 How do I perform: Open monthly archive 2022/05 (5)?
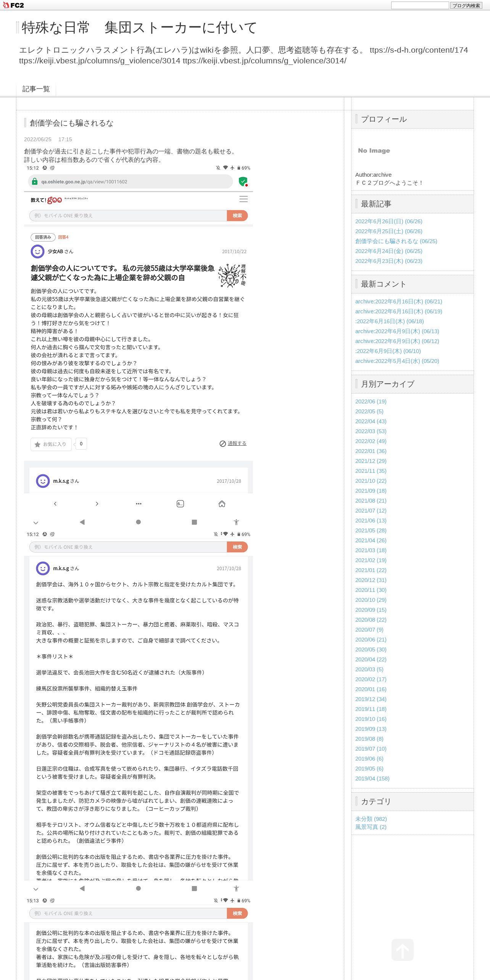click(369, 411)
